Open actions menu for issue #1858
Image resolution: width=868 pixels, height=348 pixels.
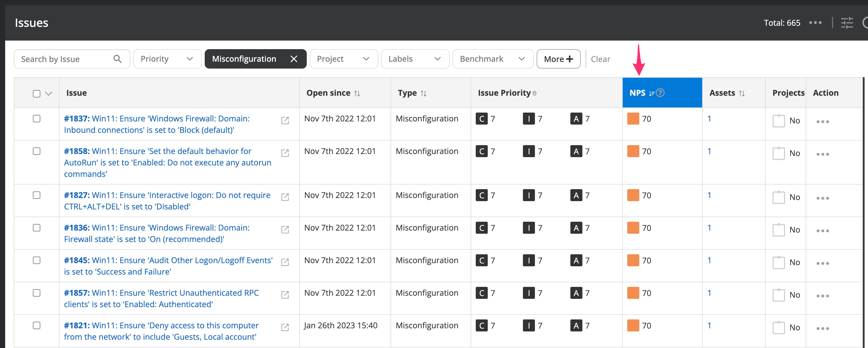pyautogui.click(x=822, y=154)
